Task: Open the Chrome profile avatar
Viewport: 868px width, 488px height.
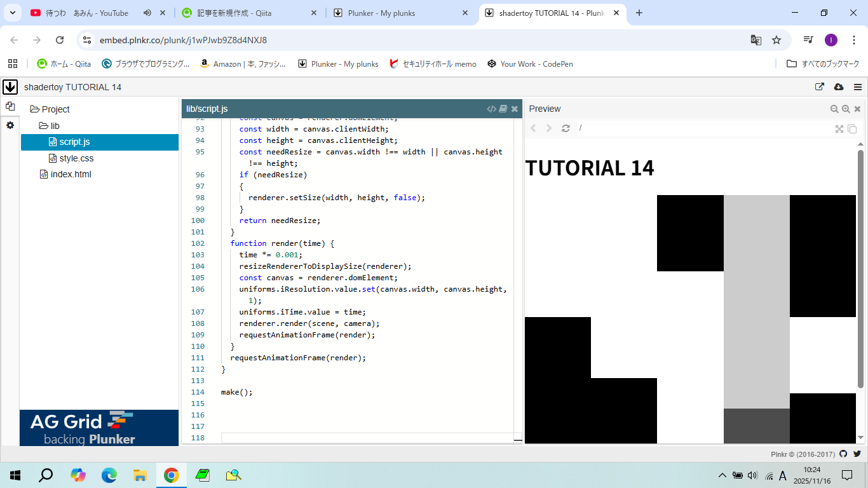Action: [831, 40]
